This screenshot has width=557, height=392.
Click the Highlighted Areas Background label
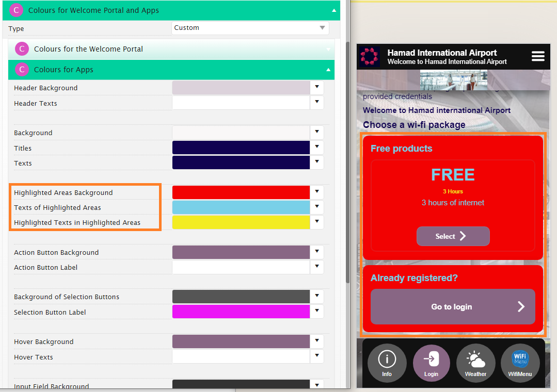coord(63,192)
